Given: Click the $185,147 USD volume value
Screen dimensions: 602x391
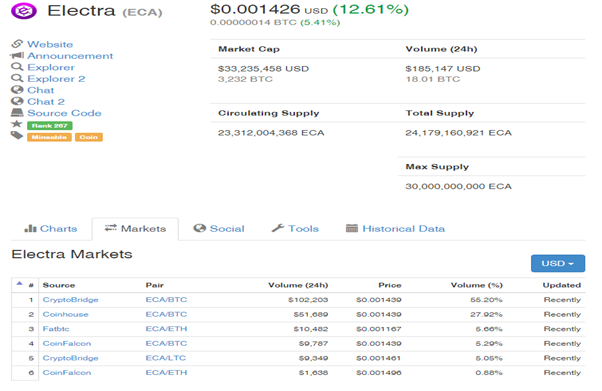Looking at the screenshot, I should click(x=443, y=69).
